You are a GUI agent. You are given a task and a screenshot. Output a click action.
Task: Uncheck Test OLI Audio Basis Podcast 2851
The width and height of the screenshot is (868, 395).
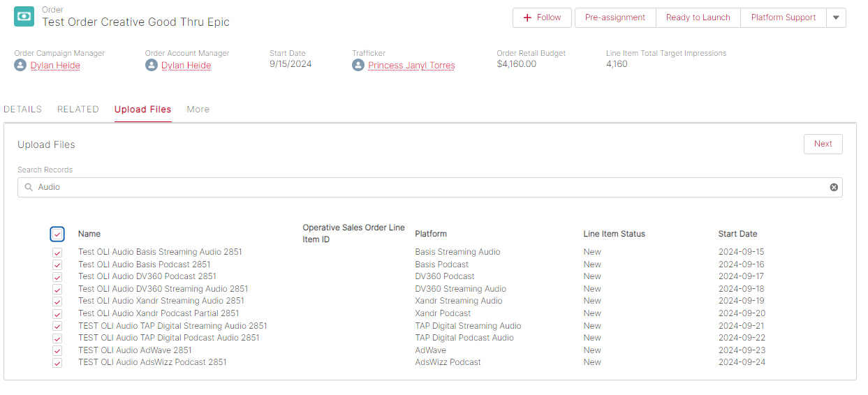pyautogui.click(x=57, y=265)
